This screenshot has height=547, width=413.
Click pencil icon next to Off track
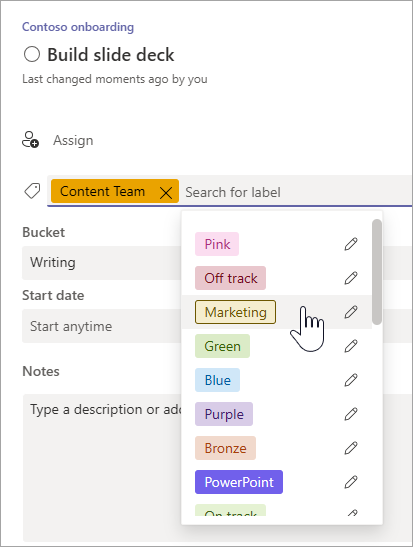pyautogui.click(x=351, y=278)
